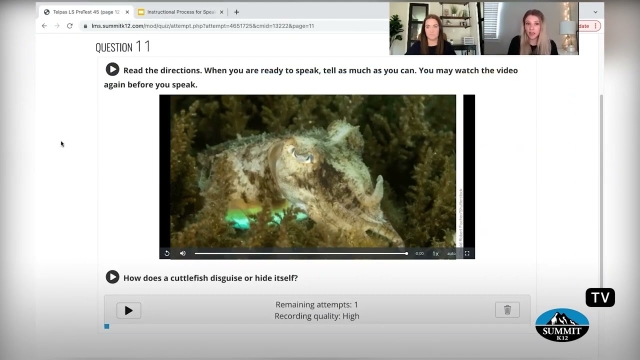Replay the cuttlefish video from the start

click(x=167, y=253)
